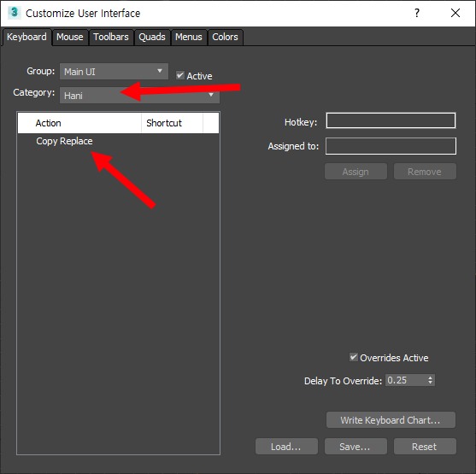This screenshot has width=476, height=474.
Task: Focus the Hotkey input field
Action: pos(391,120)
